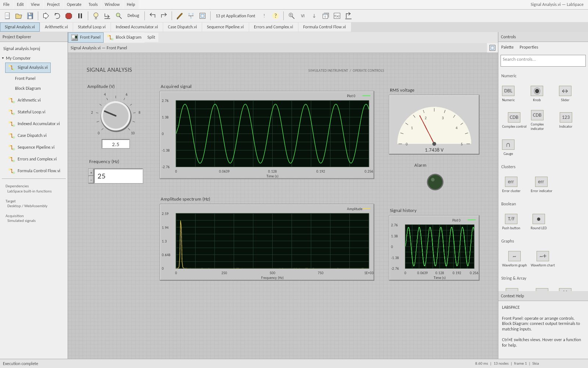Pause execution in the toolbar
588x368 pixels.
(x=80, y=16)
